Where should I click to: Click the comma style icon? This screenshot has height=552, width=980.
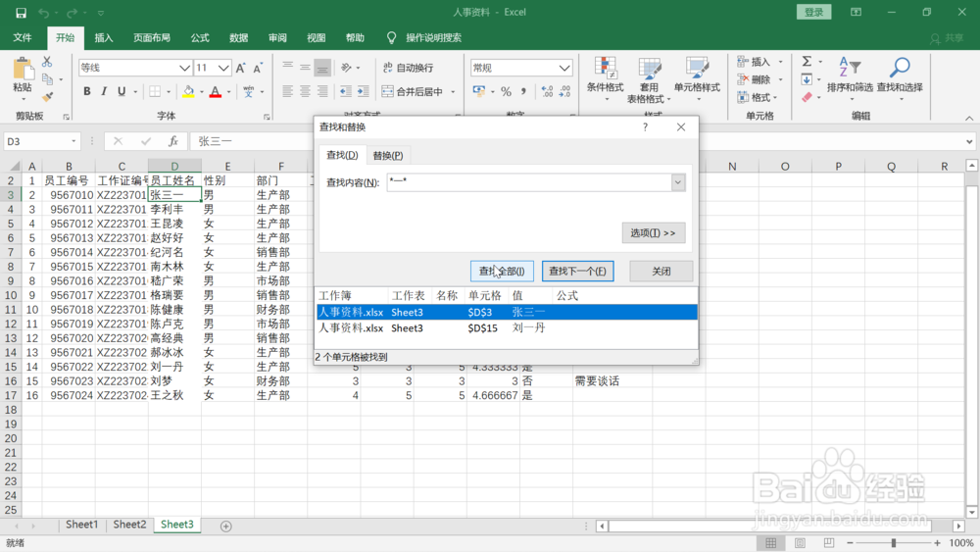tap(523, 91)
